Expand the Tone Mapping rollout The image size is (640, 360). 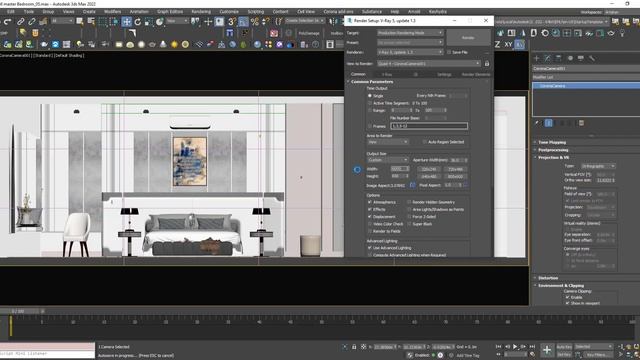(552, 142)
